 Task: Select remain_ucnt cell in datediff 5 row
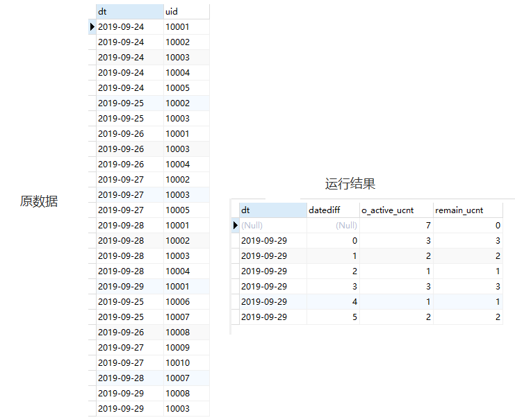(468, 317)
